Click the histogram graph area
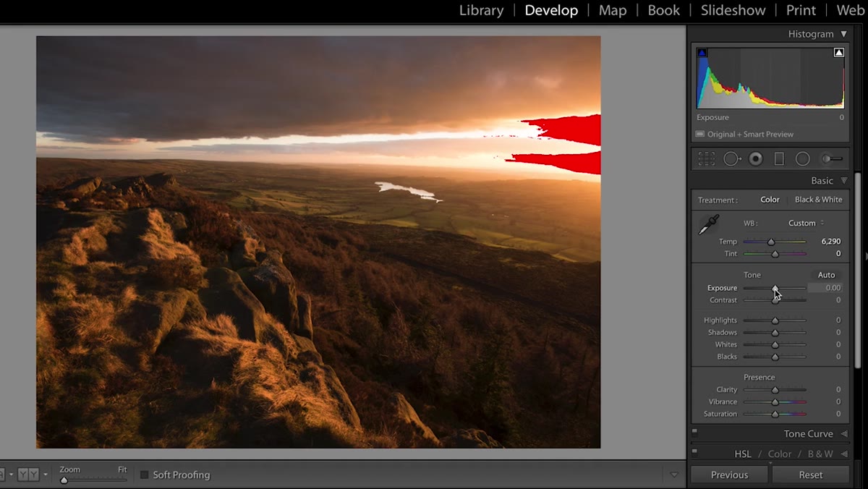 point(770,78)
